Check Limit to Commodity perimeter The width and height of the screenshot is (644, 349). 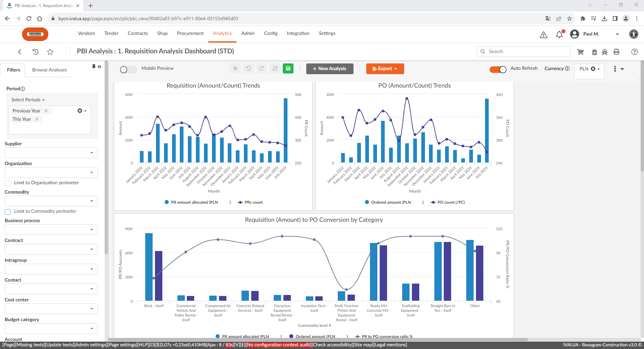8,212
